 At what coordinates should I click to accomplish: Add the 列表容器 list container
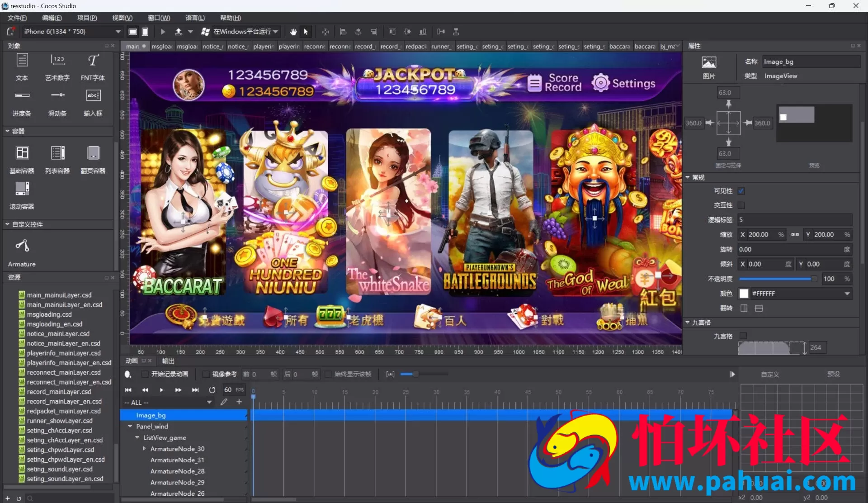click(x=57, y=160)
